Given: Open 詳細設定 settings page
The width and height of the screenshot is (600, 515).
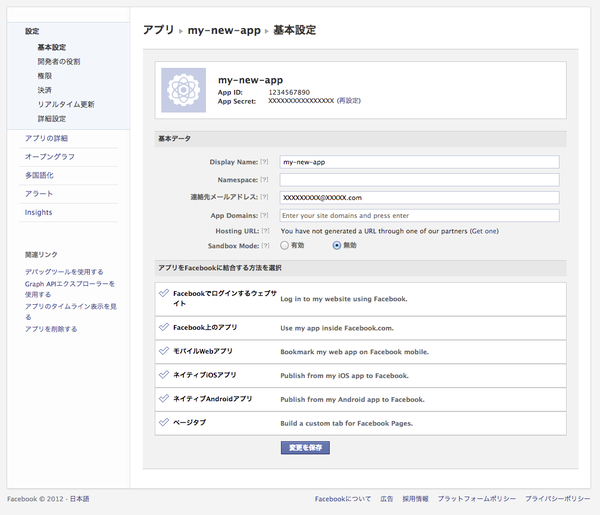Looking at the screenshot, I should [x=52, y=119].
